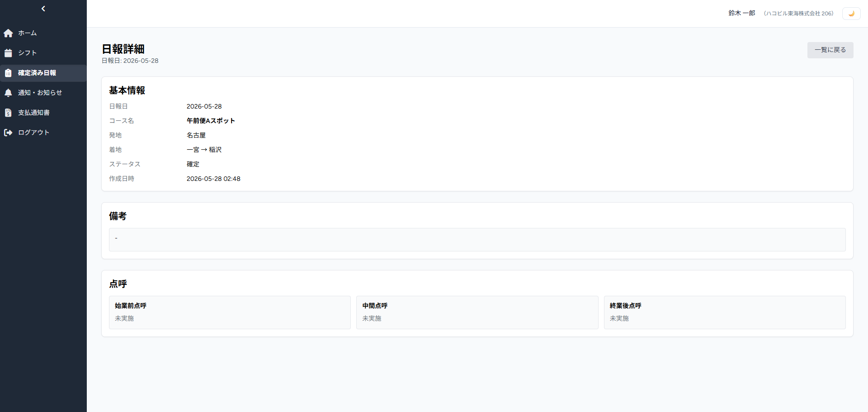The width and height of the screenshot is (868, 412).
Task: Open 通知・お知らせ in sidebar
Action: click(x=43, y=93)
